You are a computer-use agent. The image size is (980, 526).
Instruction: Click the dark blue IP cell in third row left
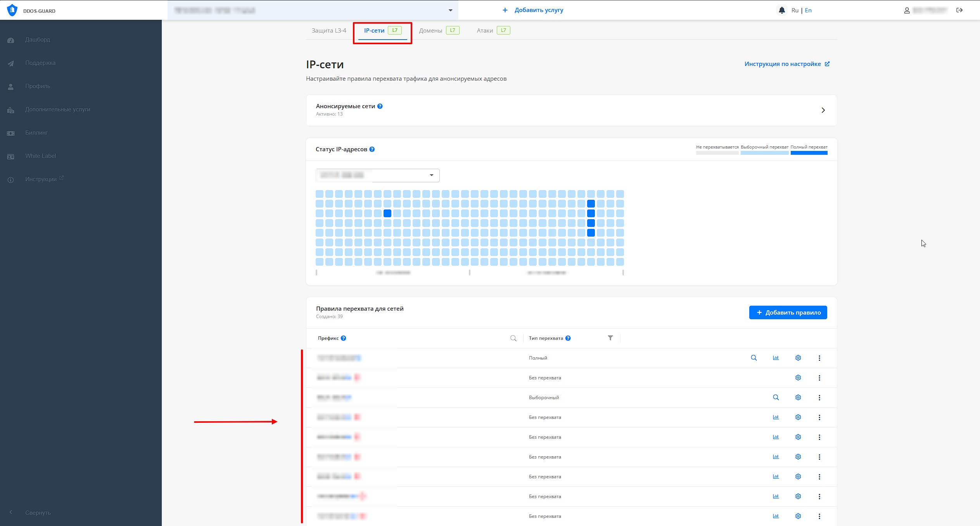[x=387, y=213]
